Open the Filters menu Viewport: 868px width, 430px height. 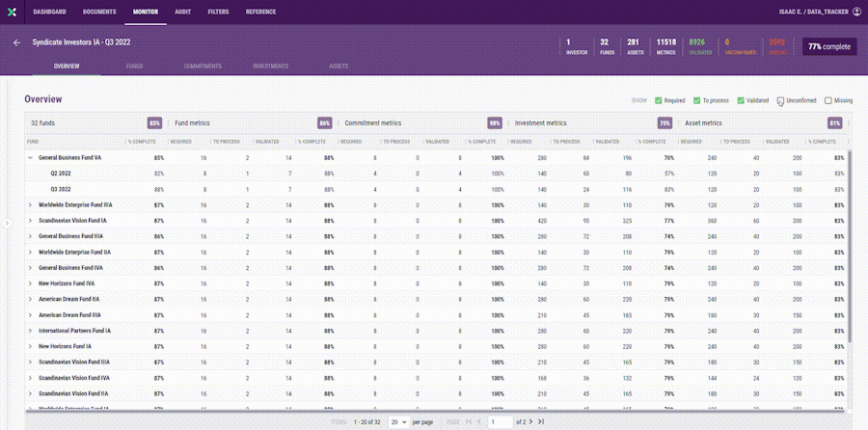[218, 12]
